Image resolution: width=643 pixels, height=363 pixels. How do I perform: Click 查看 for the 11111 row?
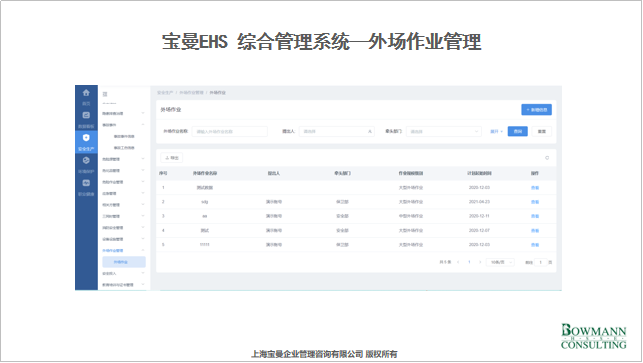pyautogui.click(x=535, y=245)
